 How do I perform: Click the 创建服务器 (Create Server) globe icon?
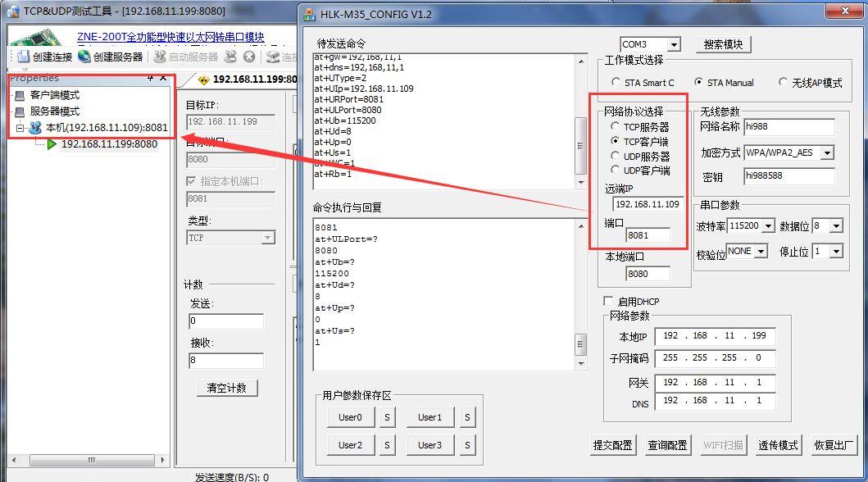pos(84,57)
